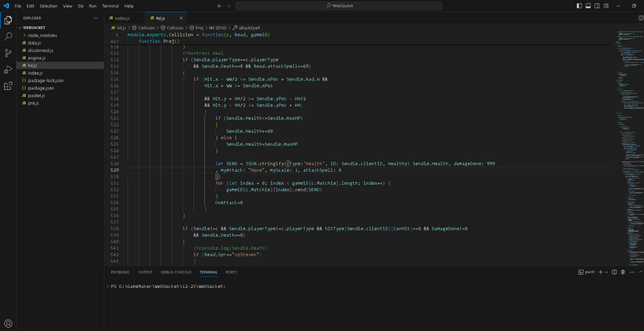
Task: Open disconnect.js in the explorer
Action: (x=60, y=50)
